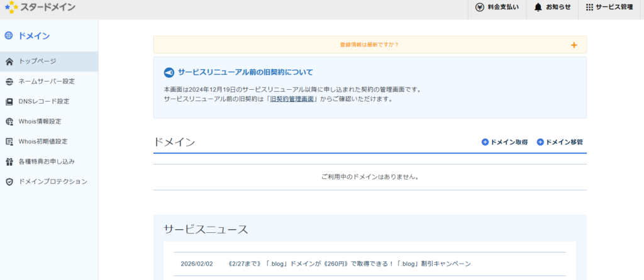This screenshot has width=644, height=280.
Task: Open サービス管理 grid menu
Action: [x=589, y=8]
